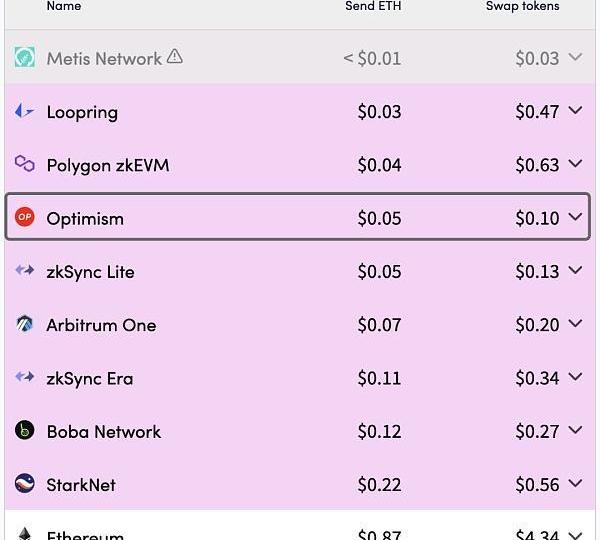Sort by the Name column header
600x540 pixels.
64,6
